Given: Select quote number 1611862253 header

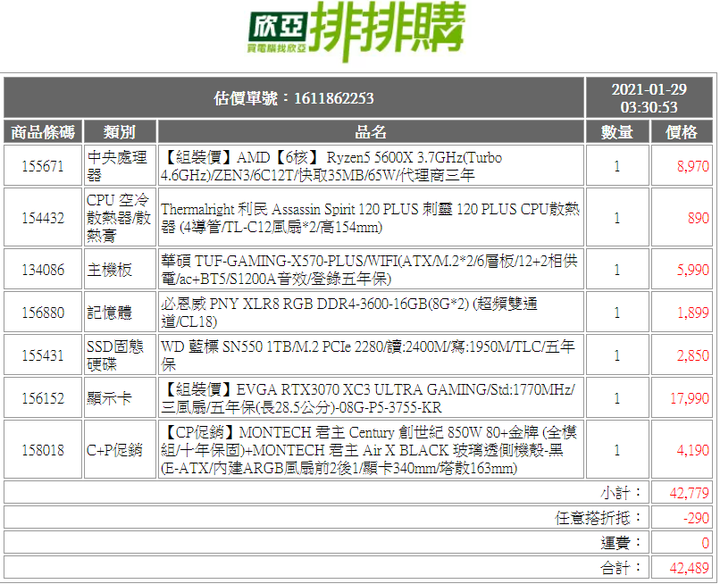Looking at the screenshot, I should (x=294, y=98).
